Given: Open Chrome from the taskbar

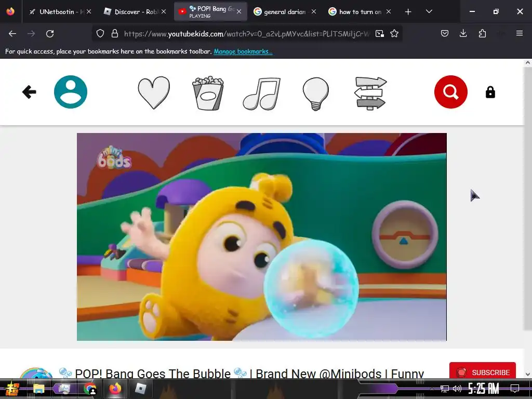Looking at the screenshot, I should pos(89,389).
